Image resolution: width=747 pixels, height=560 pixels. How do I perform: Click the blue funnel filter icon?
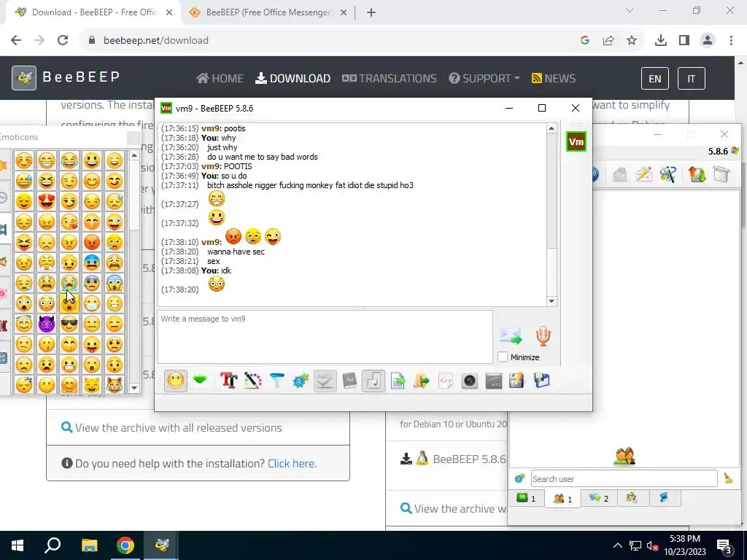[276, 381]
